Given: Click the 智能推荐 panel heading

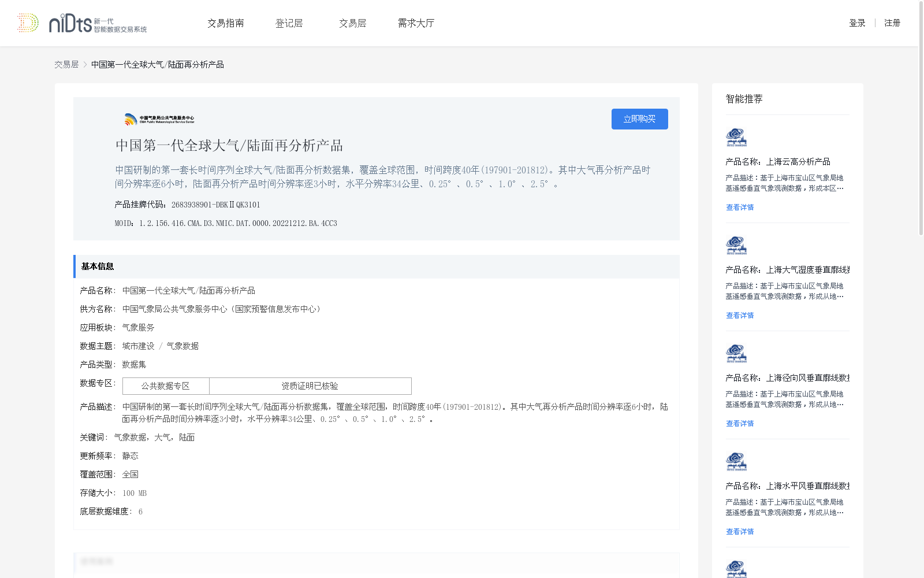Looking at the screenshot, I should pyautogui.click(x=744, y=99).
